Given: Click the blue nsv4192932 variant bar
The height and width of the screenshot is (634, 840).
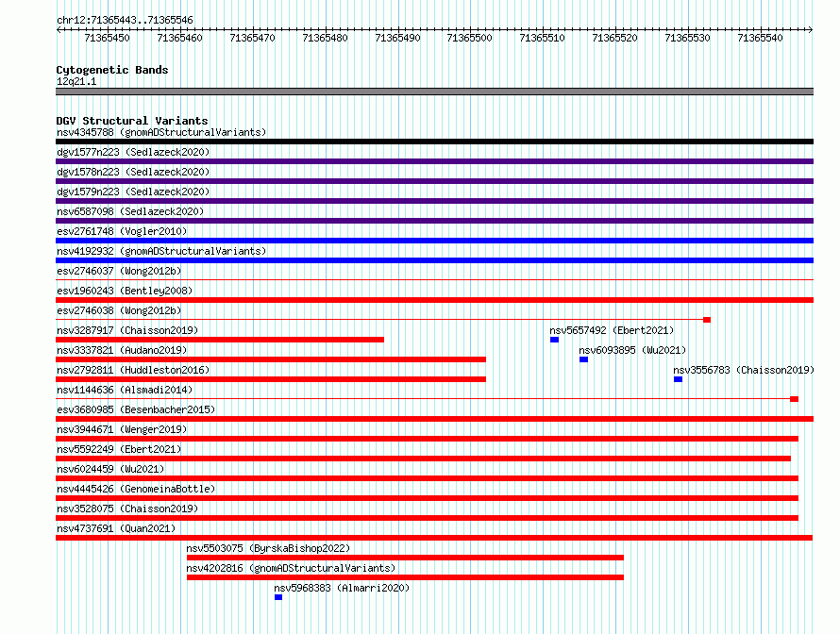Looking at the screenshot, I should 434,260.
